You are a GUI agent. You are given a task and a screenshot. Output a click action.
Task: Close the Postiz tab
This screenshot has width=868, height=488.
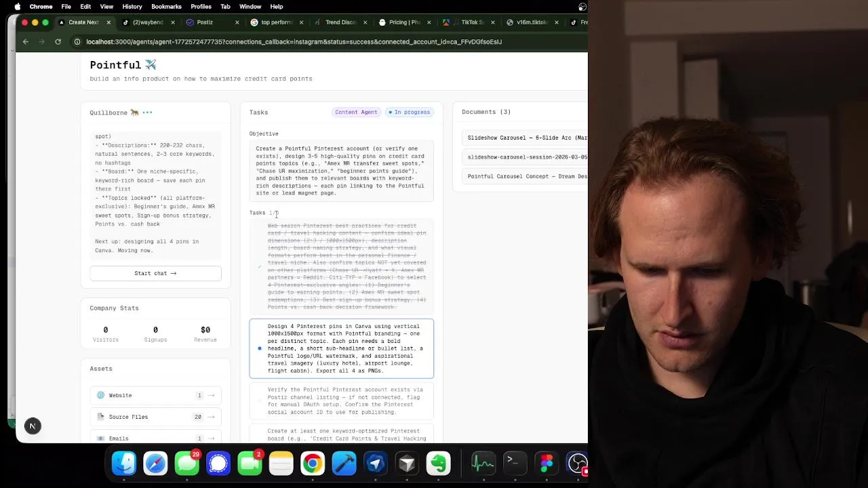click(x=237, y=22)
